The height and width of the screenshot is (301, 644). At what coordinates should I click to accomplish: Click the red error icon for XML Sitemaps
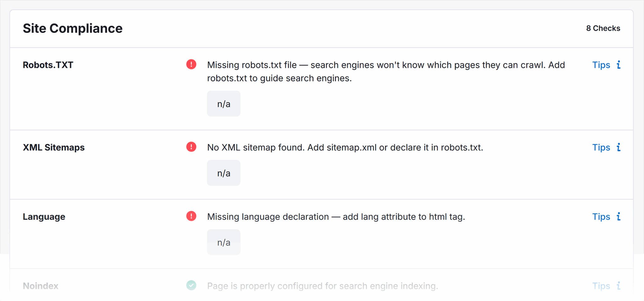pos(191,147)
